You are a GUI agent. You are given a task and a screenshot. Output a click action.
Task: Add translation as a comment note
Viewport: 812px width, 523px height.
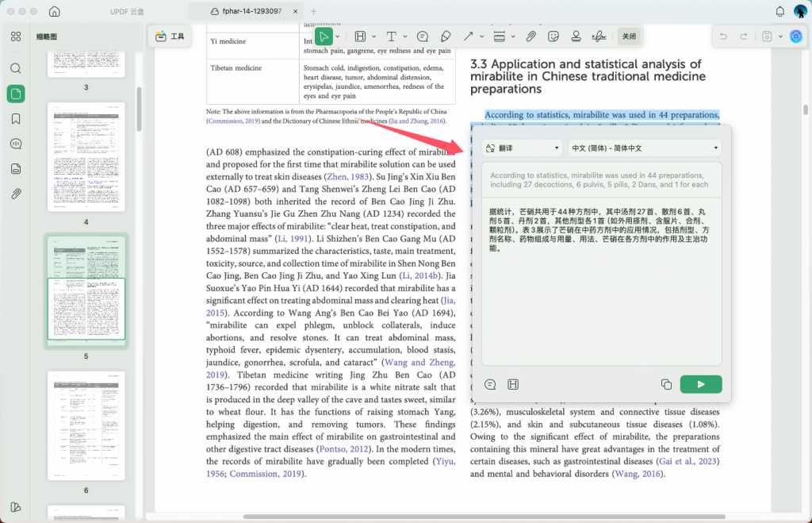490,384
